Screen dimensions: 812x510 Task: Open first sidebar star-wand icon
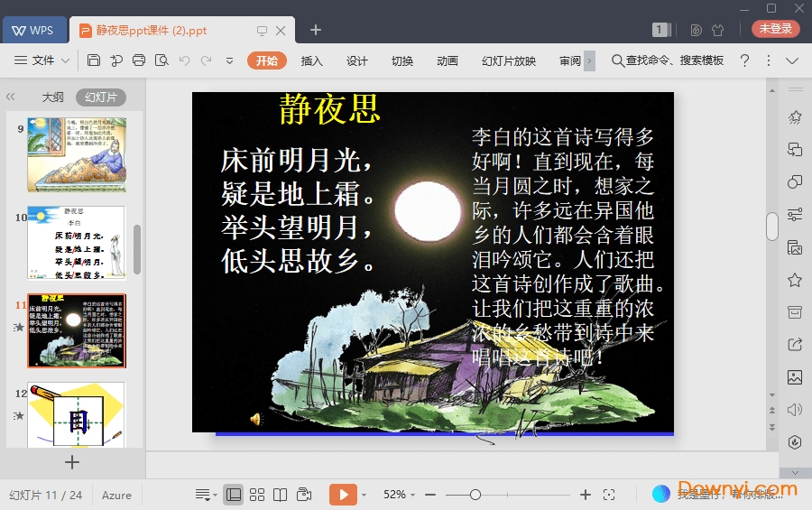[794, 117]
